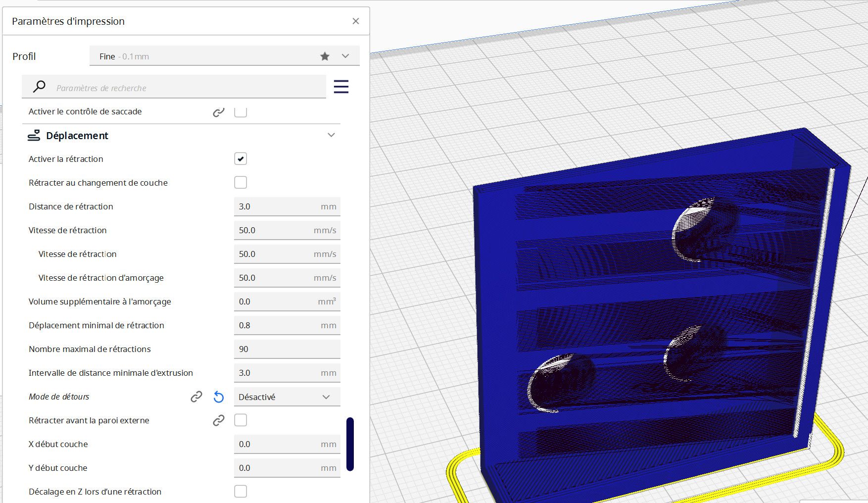Click the main Vitesse de rétraction field

[x=287, y=230]
